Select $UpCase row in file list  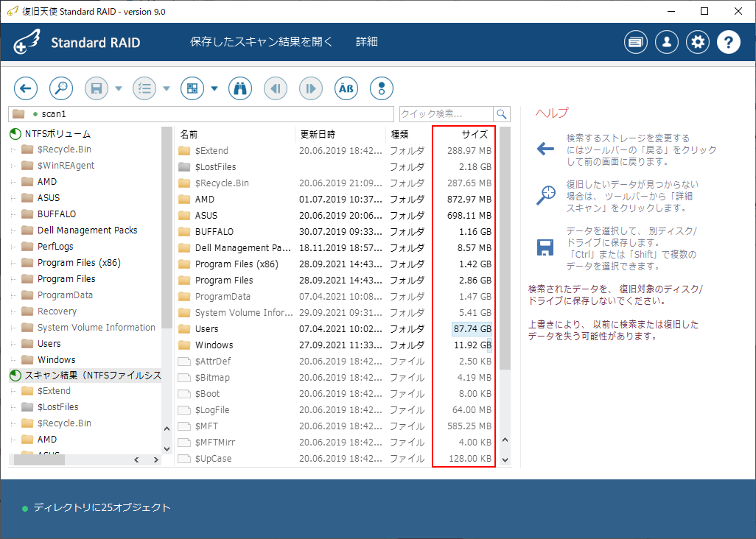pos(335,459)
